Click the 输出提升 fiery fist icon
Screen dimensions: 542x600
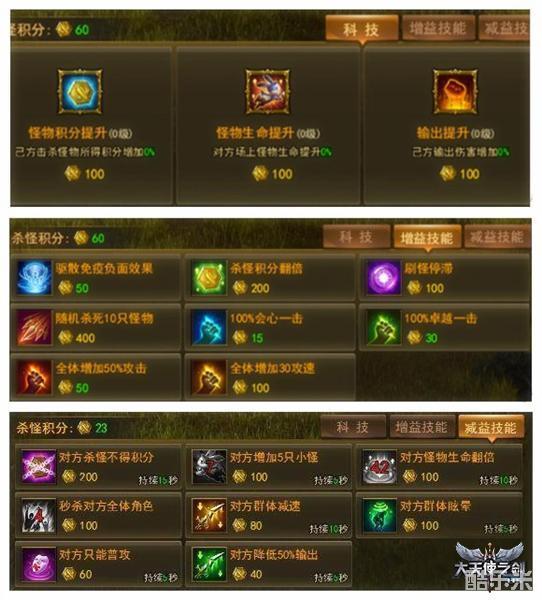(455, 91)
